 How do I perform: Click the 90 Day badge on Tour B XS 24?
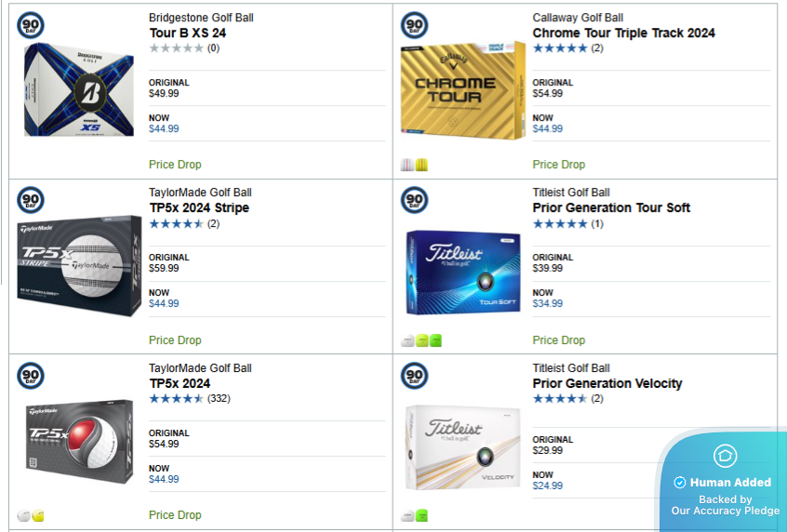pos(31,24)
